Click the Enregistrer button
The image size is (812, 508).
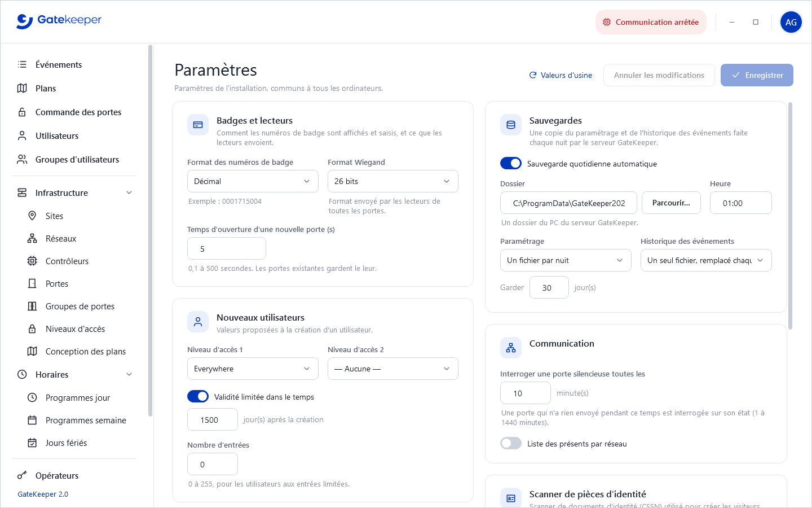click(757, 75)
